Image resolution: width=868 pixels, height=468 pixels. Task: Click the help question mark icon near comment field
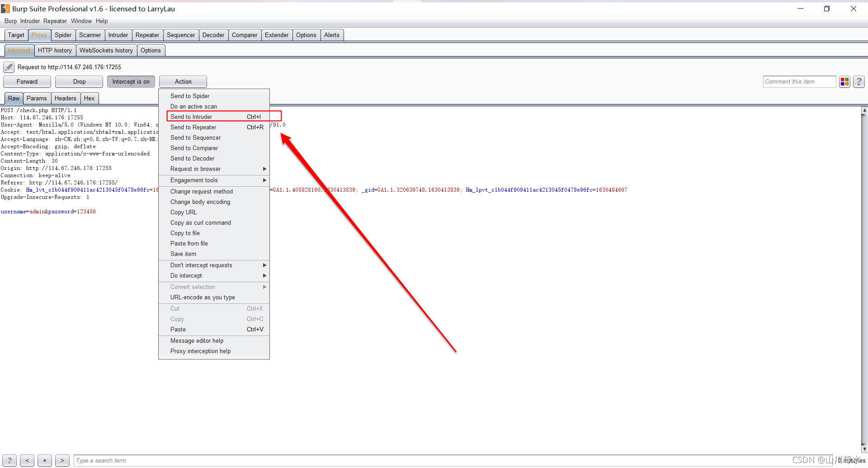(x=859, y=82)
